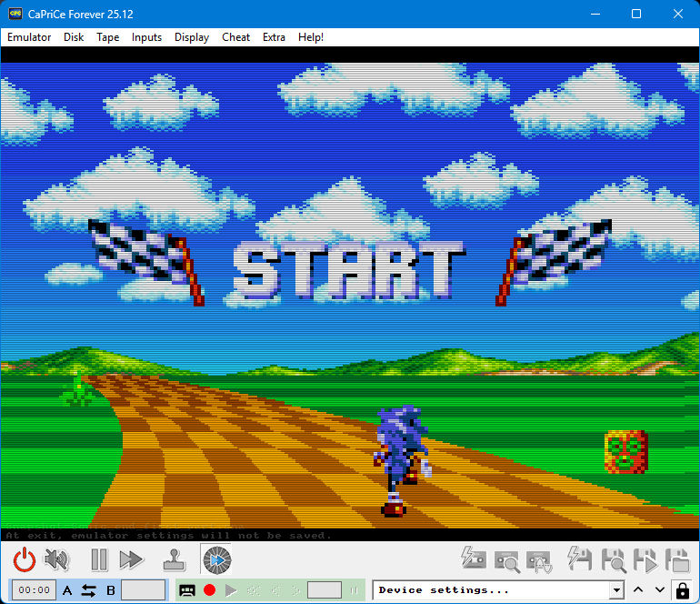
Task: Toggle the mute speaker icon
Action: (x=57, y=559)
